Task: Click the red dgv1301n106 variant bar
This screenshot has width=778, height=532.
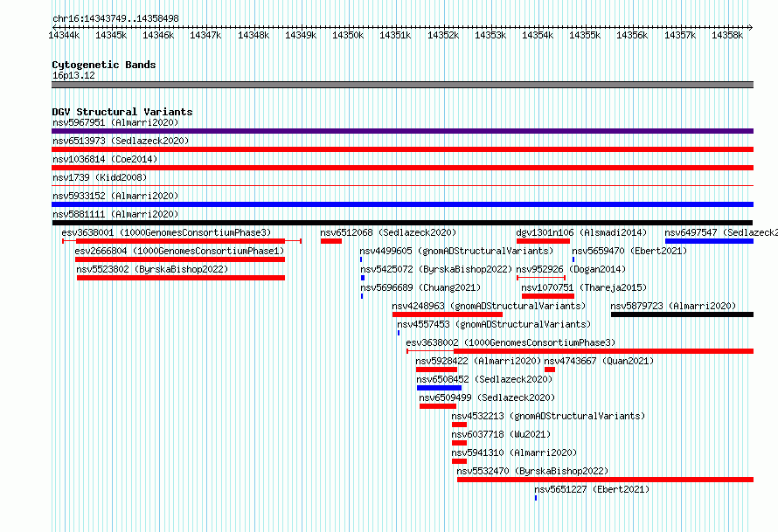Action: 544,241
